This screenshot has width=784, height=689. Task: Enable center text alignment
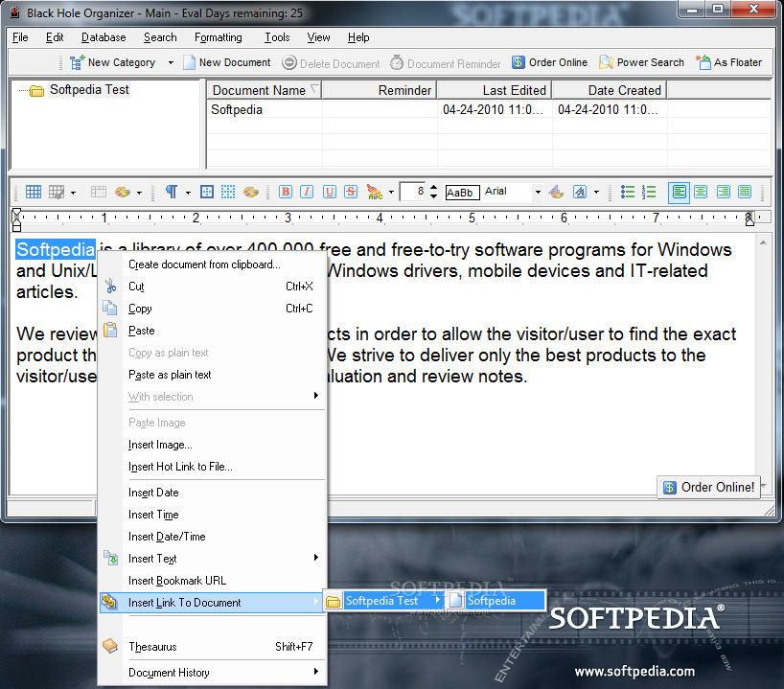pos(701,192)
